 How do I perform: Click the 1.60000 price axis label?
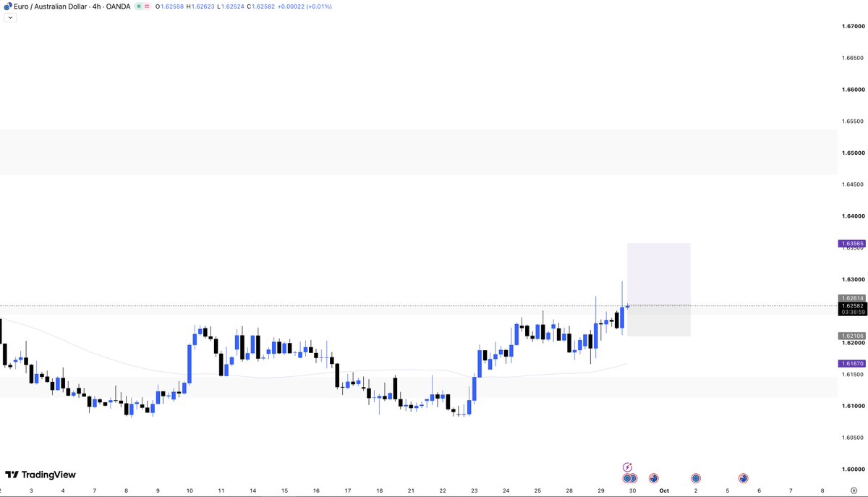coord(853,469)
